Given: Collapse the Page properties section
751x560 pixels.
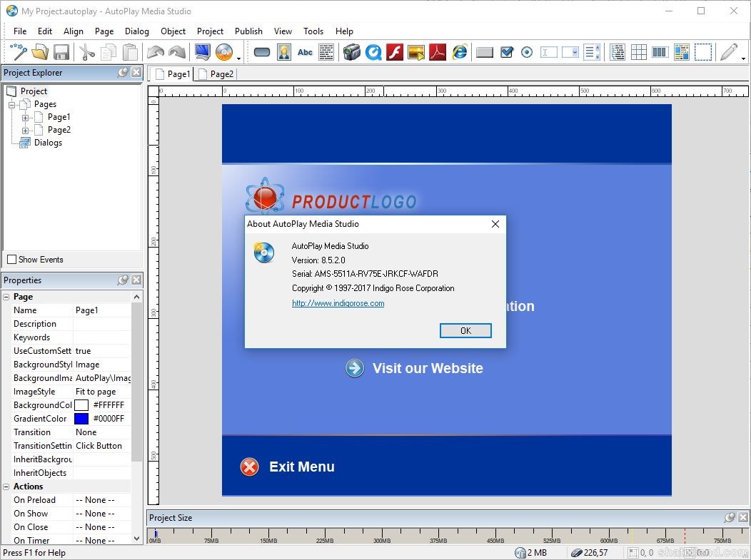Looking at the screenshot, I should point(6,297).
